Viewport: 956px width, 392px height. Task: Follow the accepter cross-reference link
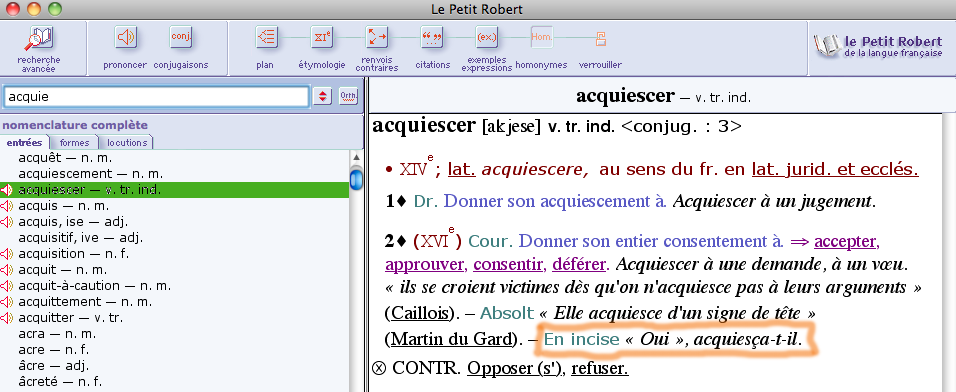[846, 242]
